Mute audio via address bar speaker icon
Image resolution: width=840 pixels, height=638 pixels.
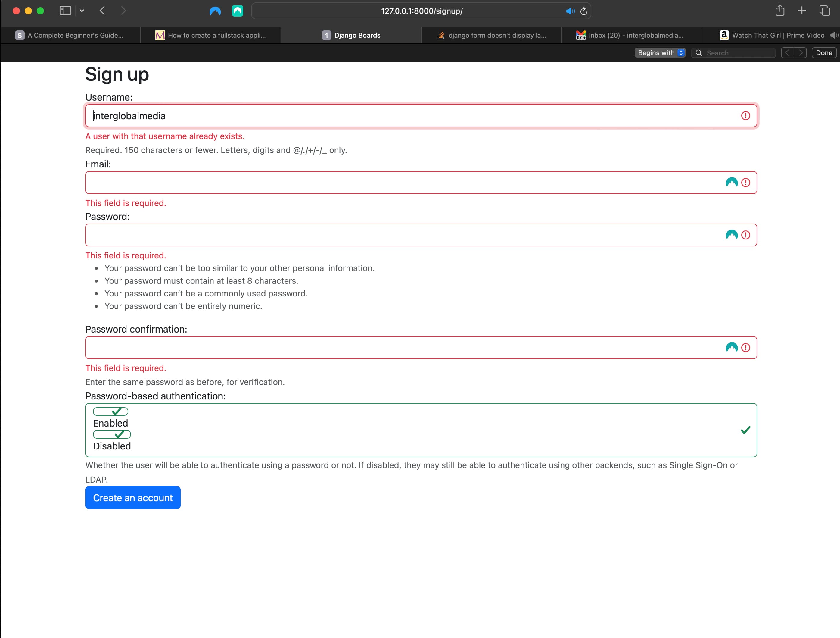coord(570,11)
